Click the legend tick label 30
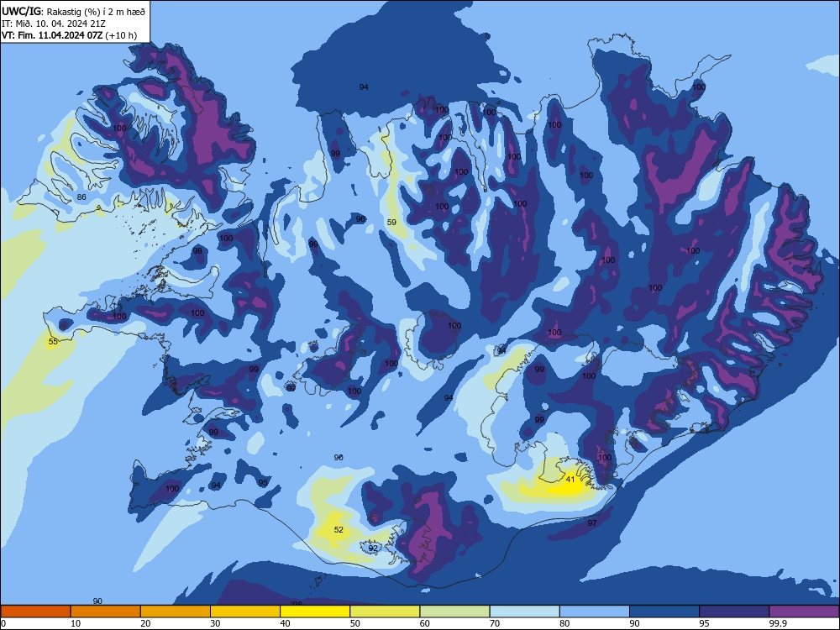The image size is (840, 630). point(215,623)
